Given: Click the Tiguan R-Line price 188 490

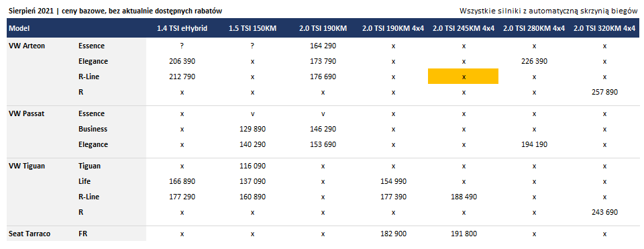Looking at the screenshot, I should point(464,197).
